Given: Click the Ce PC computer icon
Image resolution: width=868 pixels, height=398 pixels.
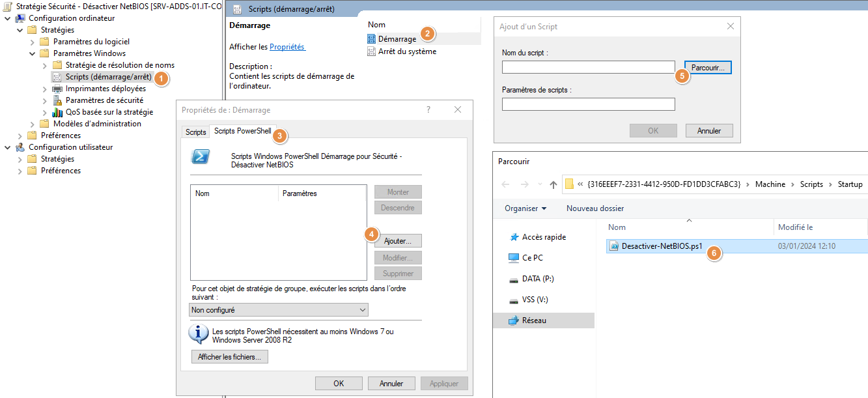Looking at the screenshot, I should point(514,258).
